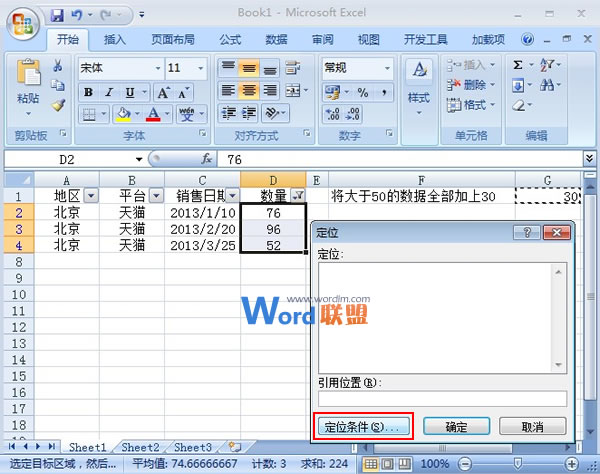600x474 pixels.
Task: Click the insert function fx button
Action: (207, 158)
